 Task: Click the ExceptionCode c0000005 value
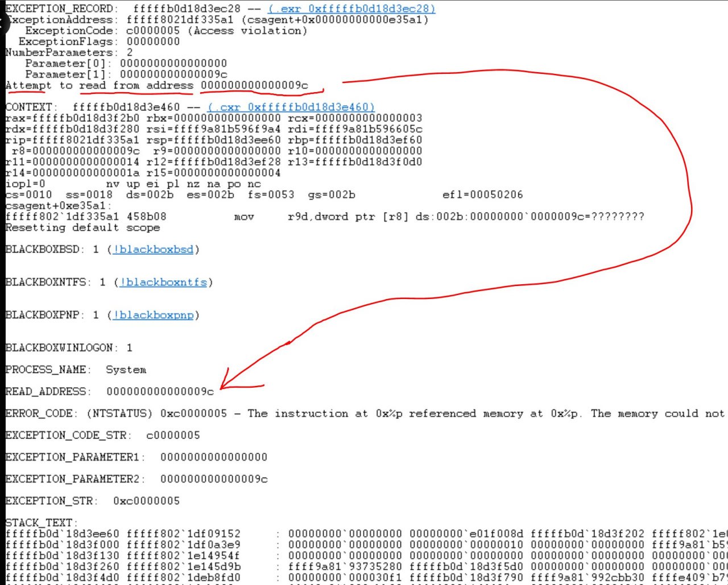(153, 30)
